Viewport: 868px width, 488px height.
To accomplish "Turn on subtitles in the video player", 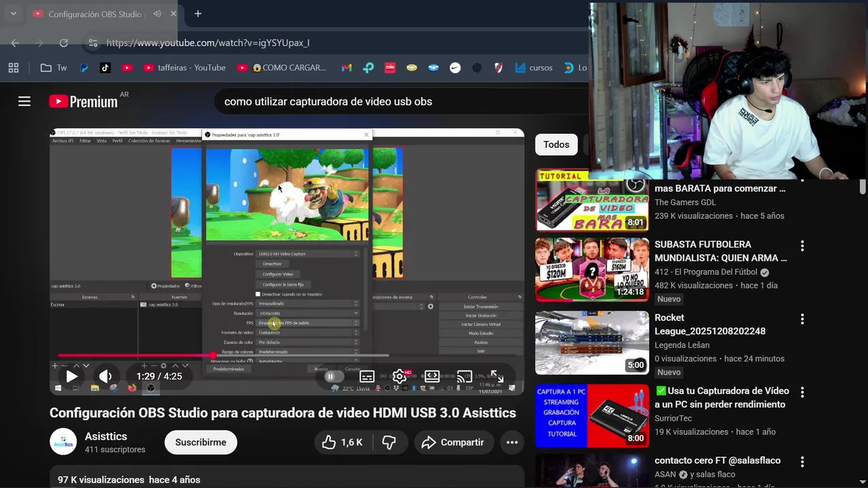I will click(367, 376).
